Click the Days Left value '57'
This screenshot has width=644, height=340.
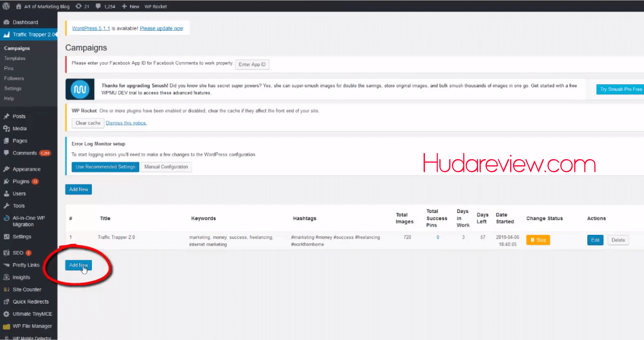coord(483,237)
